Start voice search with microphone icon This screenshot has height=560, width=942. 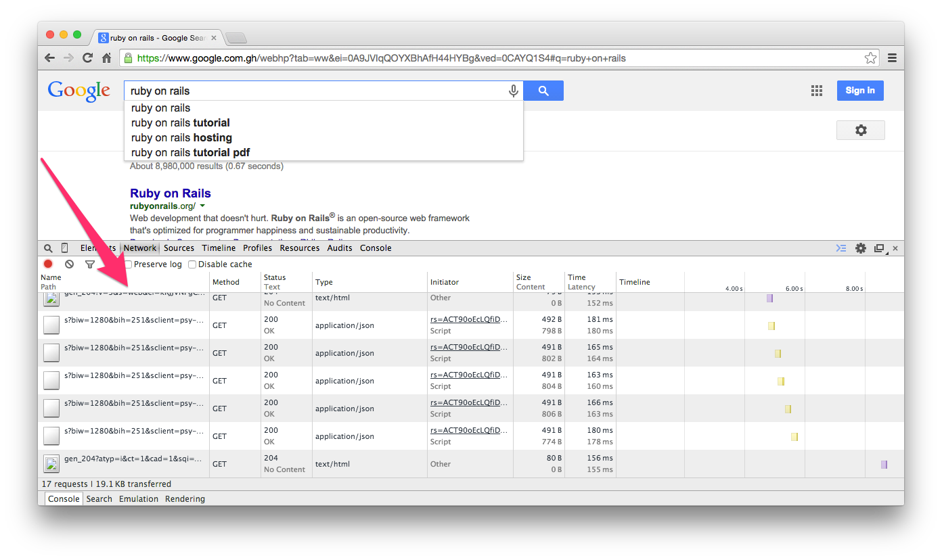click(x=514, y=91)
